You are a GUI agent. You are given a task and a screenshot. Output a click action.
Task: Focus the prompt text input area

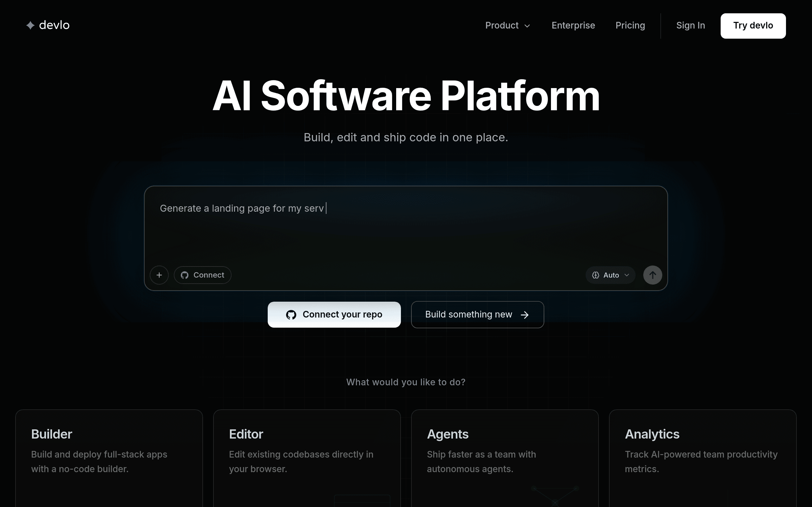406,225
